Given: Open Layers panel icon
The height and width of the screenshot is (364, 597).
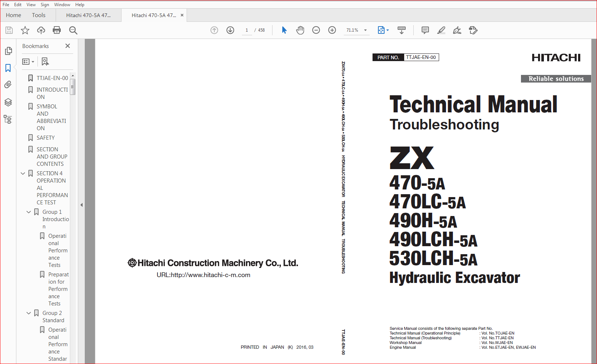Looking at the screenshot, I should click(8, 102).
